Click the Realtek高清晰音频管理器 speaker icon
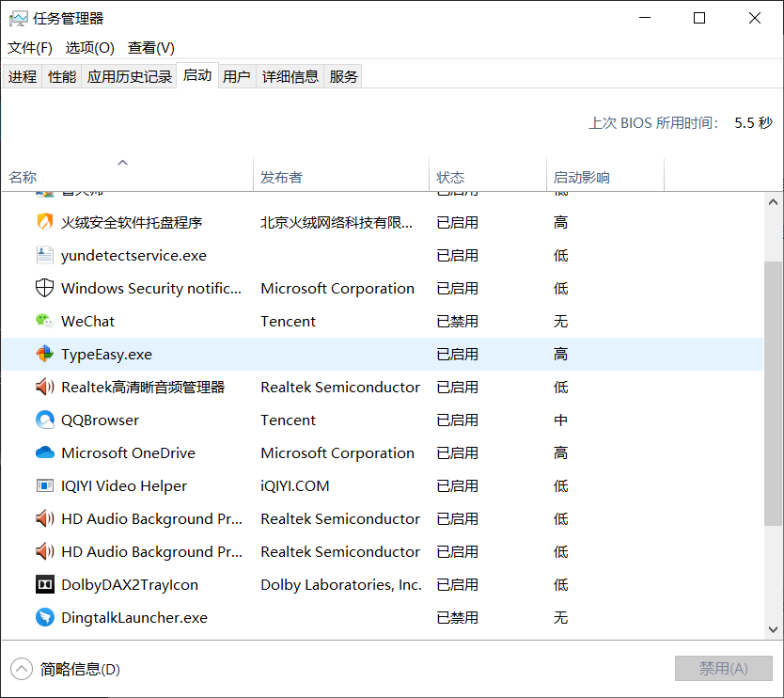 pos(45,387)
